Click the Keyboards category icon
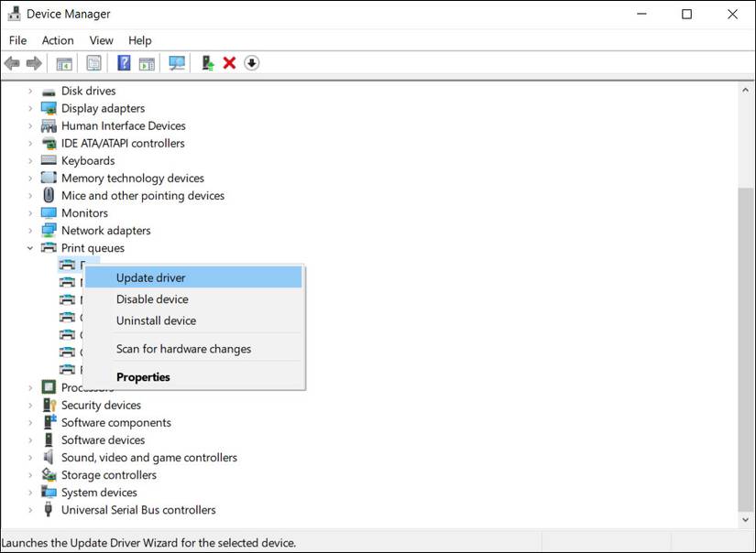The image size is (756, 553). [49, 160]
